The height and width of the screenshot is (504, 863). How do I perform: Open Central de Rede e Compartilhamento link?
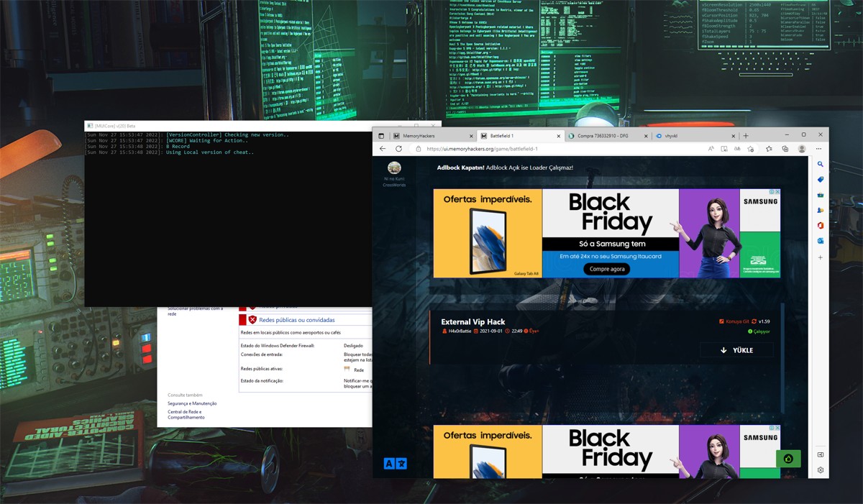(186, 414)
